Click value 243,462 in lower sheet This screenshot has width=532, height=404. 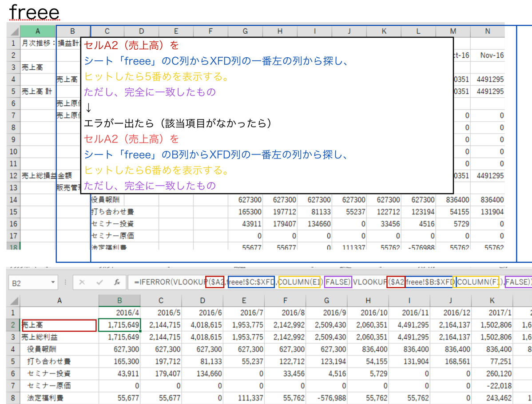pyautogui.click(x=492, y=398)
